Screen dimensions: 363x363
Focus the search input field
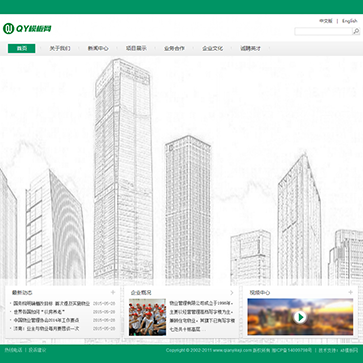point(323,32)
